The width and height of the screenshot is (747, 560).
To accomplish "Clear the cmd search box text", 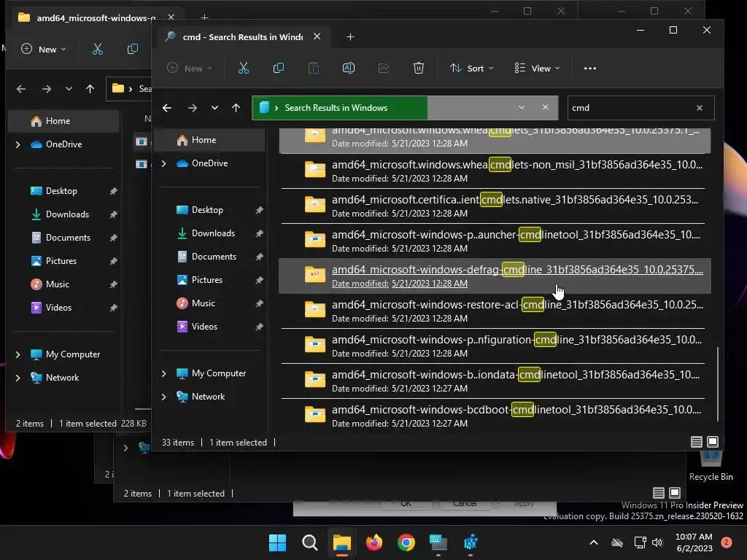I will pyautogui.click(x=700, y=108).
